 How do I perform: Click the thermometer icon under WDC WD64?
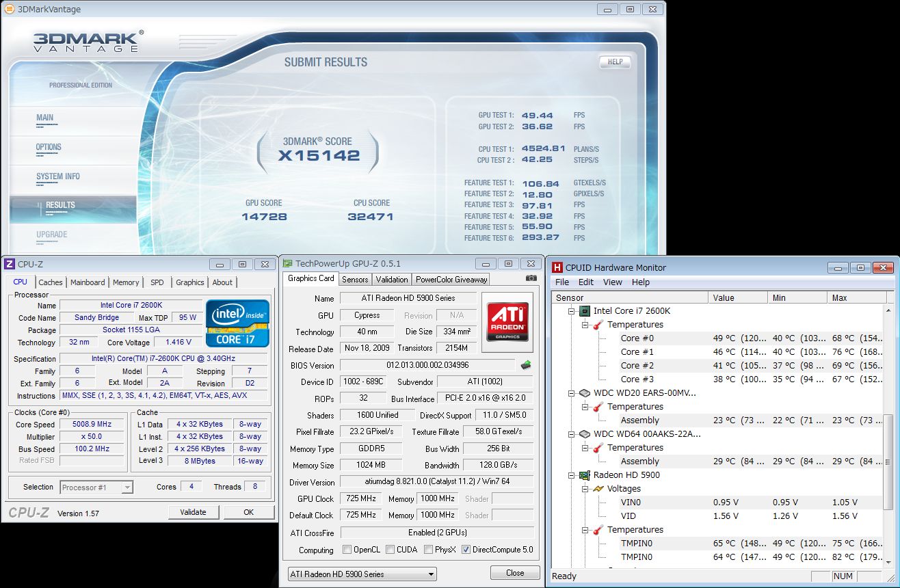pyautogui.click(x=598, y=448)
